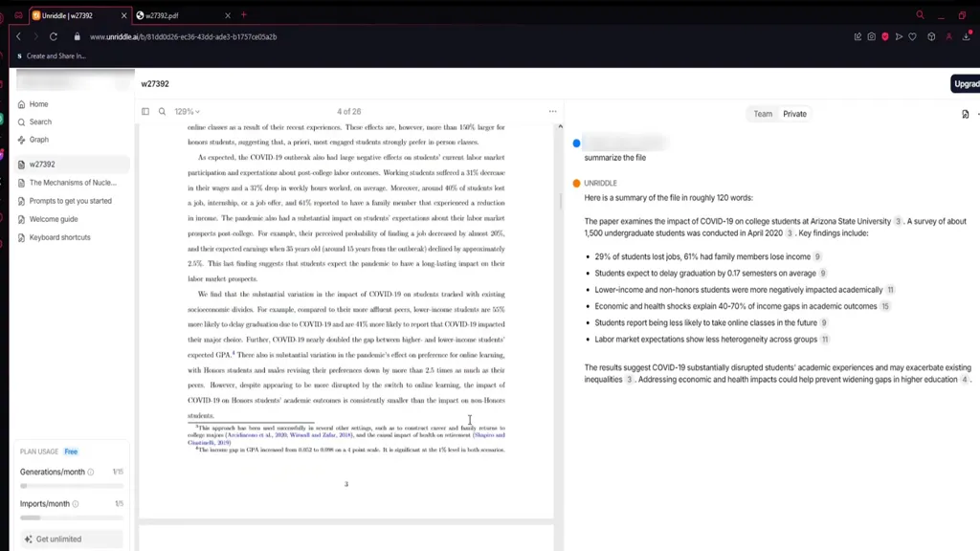The width and height of the screenshot is (980, 551).
Task: Open the PDF viewer three-dots menu
Action: 552,111
